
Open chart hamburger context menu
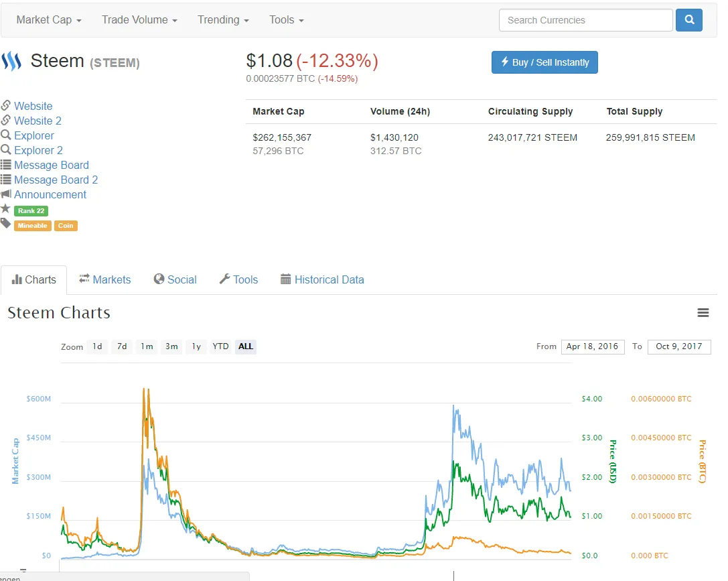[703, 312]
